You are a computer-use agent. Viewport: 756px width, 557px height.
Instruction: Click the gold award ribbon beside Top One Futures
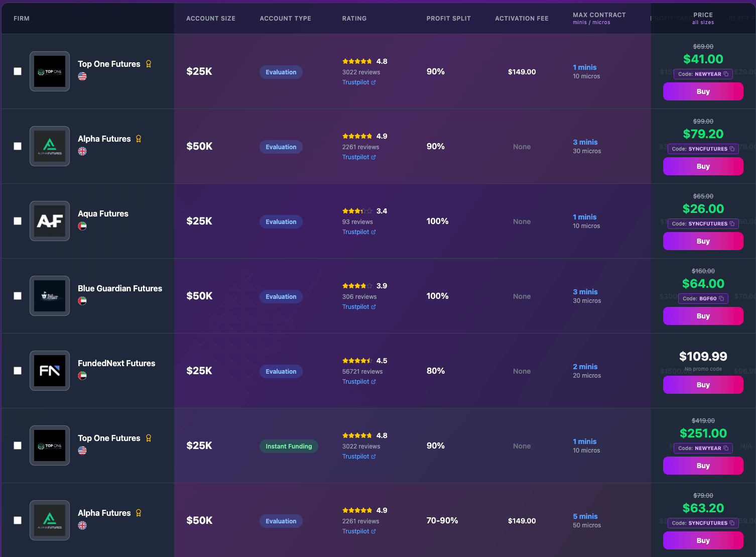click(148, 64)
